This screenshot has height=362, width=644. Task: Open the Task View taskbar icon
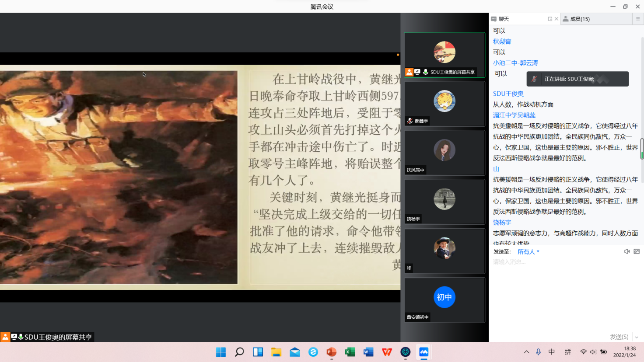[x=258, y=352]
